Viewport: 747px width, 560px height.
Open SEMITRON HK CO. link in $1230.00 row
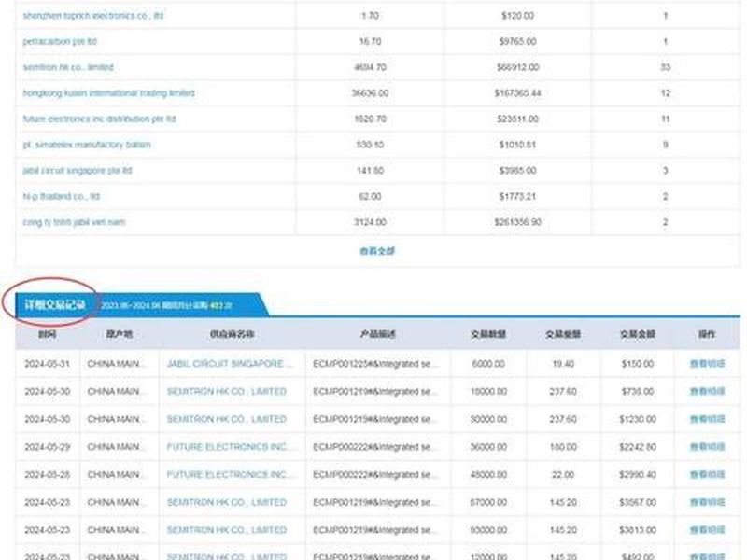[x=227, y=419]
